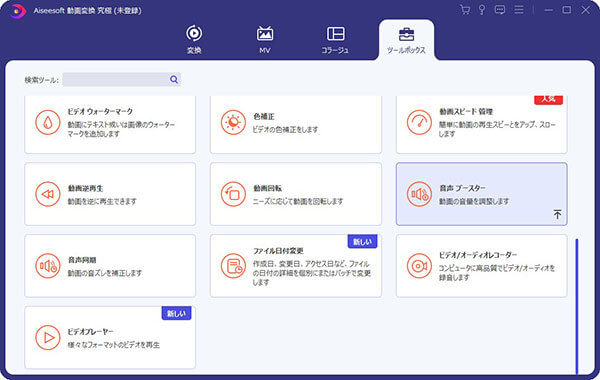Click the 検索ツール label
This screenshot has height=380, width=600.
pyautogui.click(x=41, y=80)
